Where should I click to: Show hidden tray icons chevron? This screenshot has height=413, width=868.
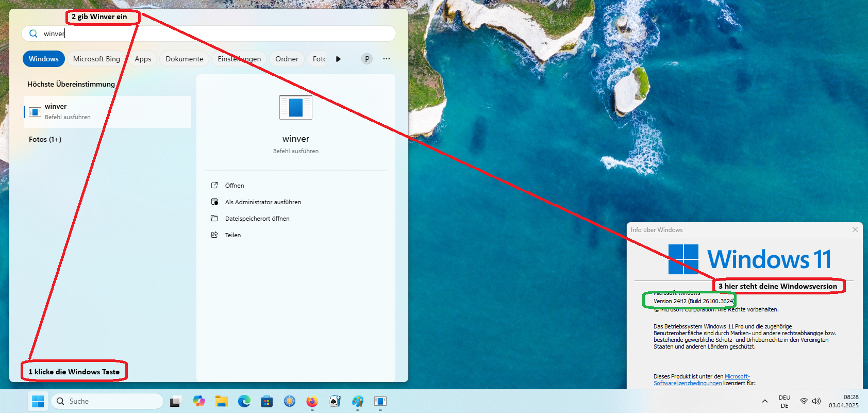(x=765, y=401)
